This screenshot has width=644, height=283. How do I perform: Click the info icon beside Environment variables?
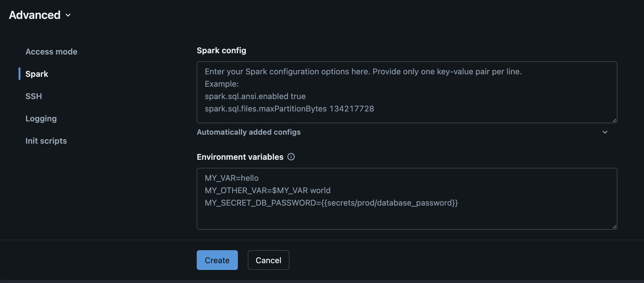(x=291, y=157)
